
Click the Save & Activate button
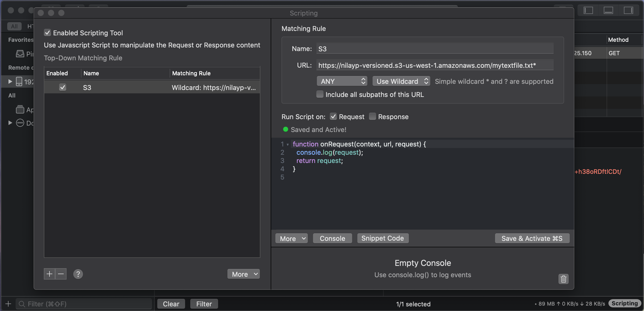(532, 238)
